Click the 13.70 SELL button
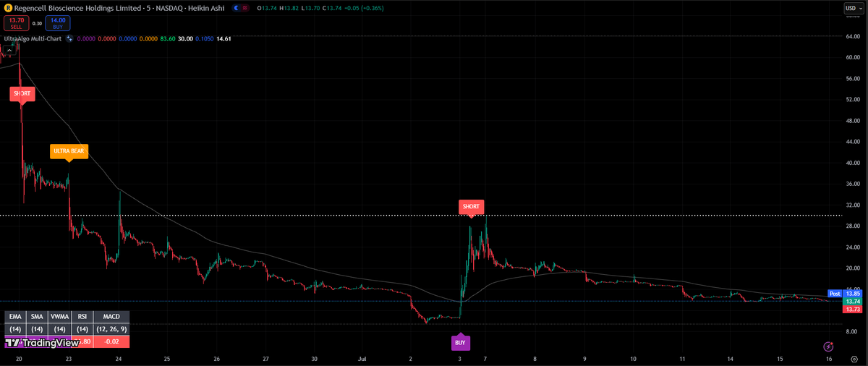Viewport: 868px width, 366px height. pos(17,23)
